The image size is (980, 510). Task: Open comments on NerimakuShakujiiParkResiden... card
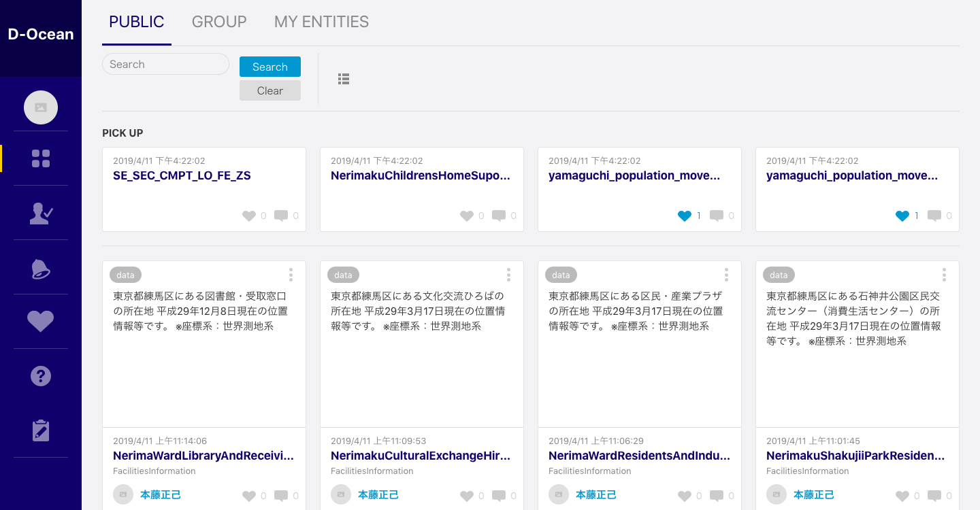click(934, 496)
